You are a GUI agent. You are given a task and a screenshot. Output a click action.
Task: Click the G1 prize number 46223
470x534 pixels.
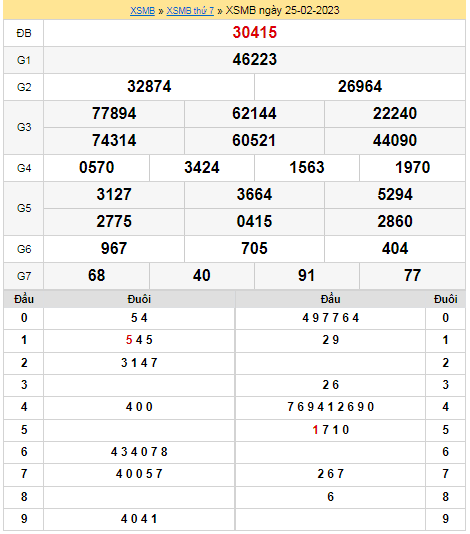click(x=255, y=60)
